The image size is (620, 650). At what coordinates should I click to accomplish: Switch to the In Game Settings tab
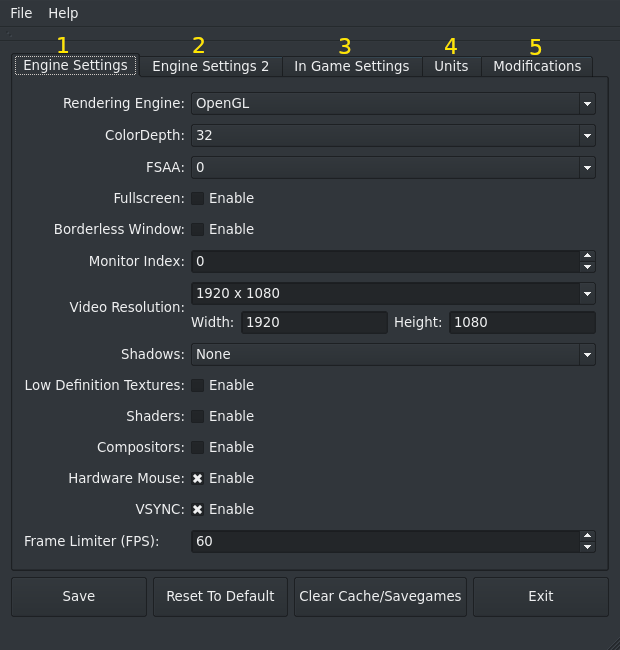[x=351, y=66]
